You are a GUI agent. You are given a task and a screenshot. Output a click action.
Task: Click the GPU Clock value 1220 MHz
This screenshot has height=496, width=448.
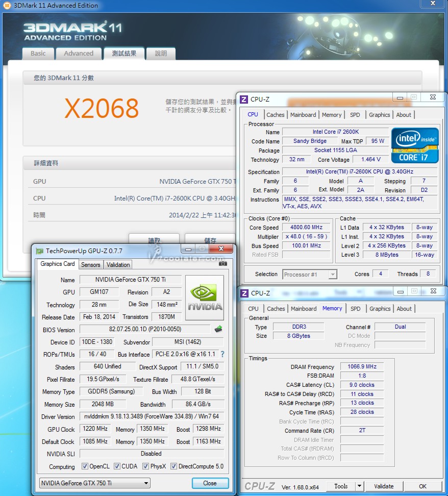(95, 429)
